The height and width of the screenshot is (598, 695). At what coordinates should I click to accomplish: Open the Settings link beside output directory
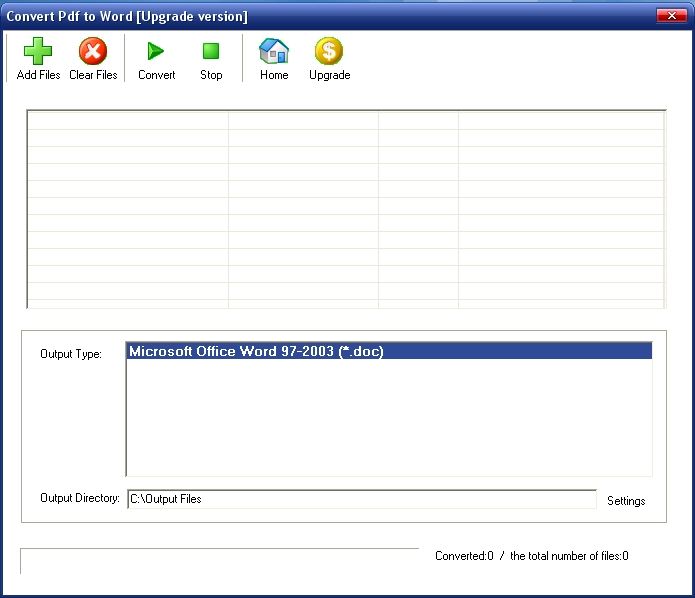pyautogui.click(x=626, y=501)
